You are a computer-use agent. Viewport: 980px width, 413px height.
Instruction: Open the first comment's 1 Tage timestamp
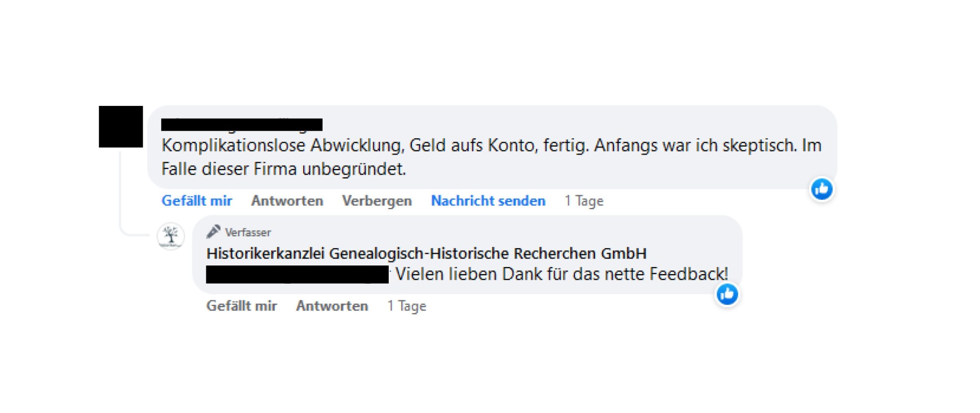click(584, 201)
